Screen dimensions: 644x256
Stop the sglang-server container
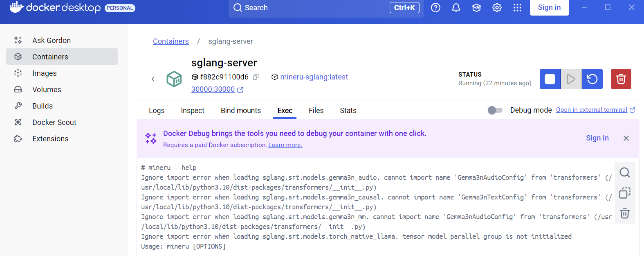click(x=550, y=79)
